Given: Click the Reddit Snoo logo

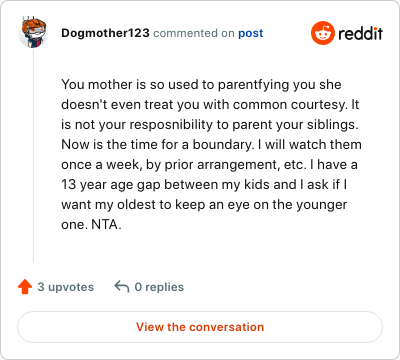Looking at the screenshot, I should [322, 33].
